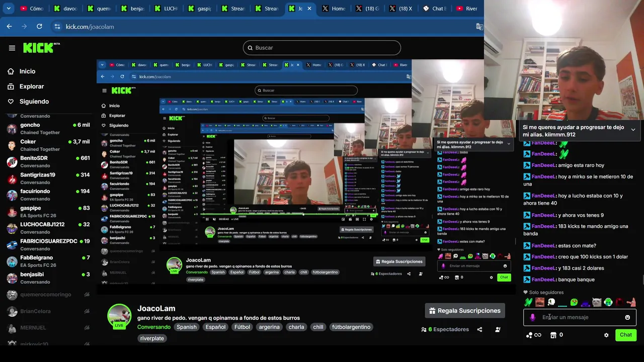644x362 pixels.
Task: Click JoacoLam's LIVE avatar below the stream
Action: 119,316
